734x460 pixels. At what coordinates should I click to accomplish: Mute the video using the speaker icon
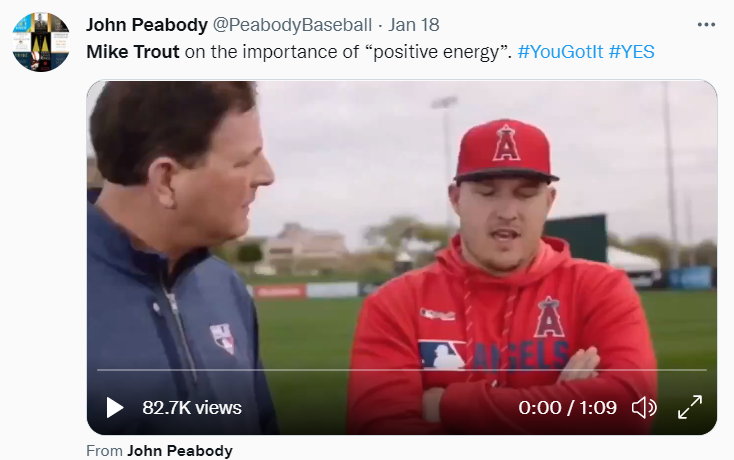(x=644, y=408)
